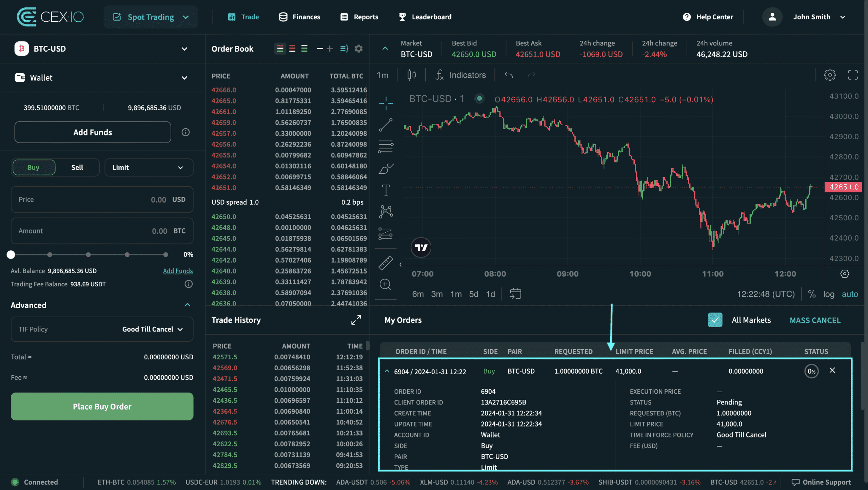Click Trading Fee Balance info icon
Viewport: 868px width, 490px height.
click(x=189, y=284)
